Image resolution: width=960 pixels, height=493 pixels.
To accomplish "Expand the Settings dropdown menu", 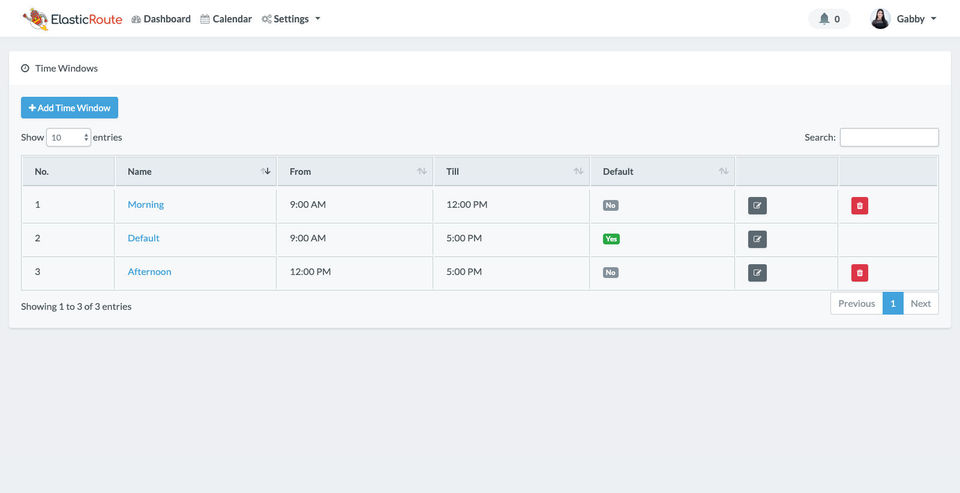I will (x=291, y=19).
